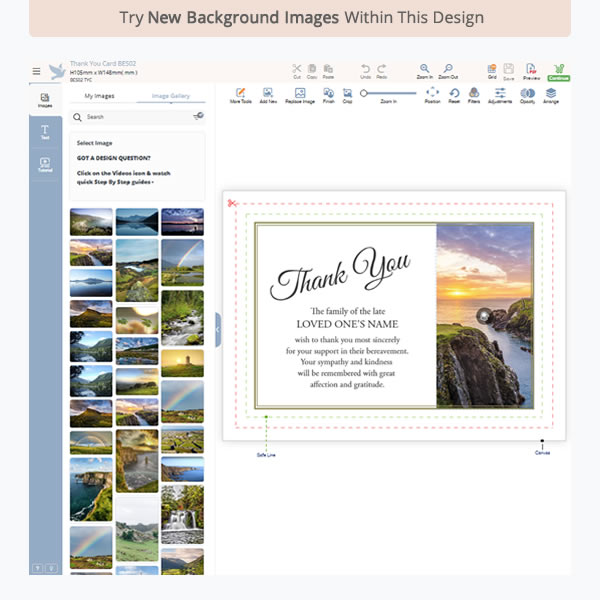Image resolution: width=600 pixels, height=600 pixels.
Task: Click the Zoom In magnifier icon
Action: 424,69
